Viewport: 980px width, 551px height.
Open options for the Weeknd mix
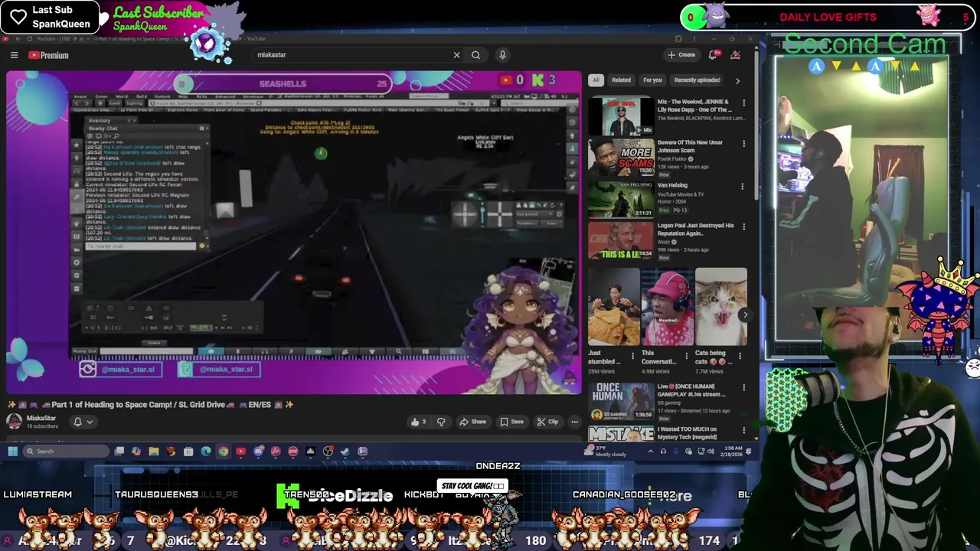[743, 103]
